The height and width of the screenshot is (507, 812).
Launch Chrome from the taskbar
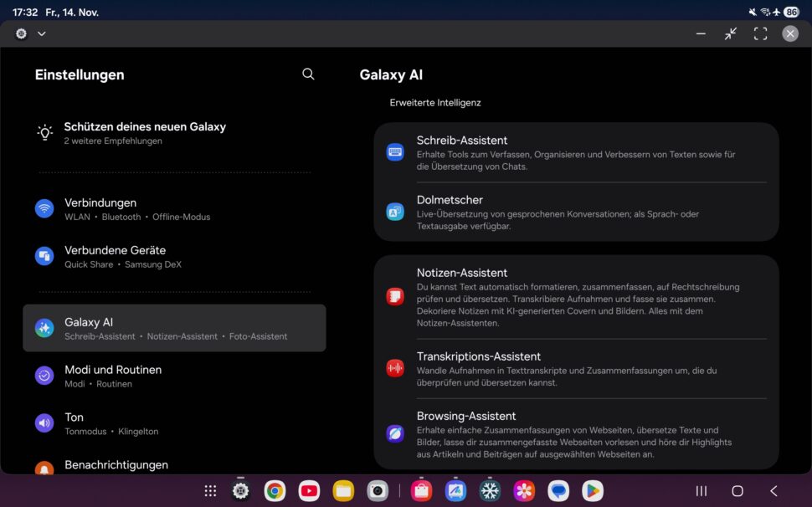tap(275, 491)
